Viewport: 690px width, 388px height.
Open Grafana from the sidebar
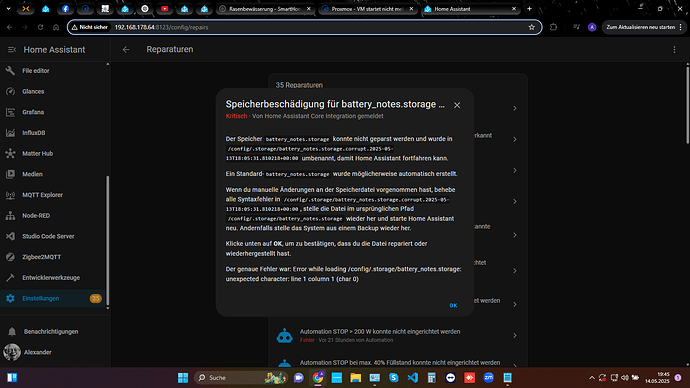point(53,112)
